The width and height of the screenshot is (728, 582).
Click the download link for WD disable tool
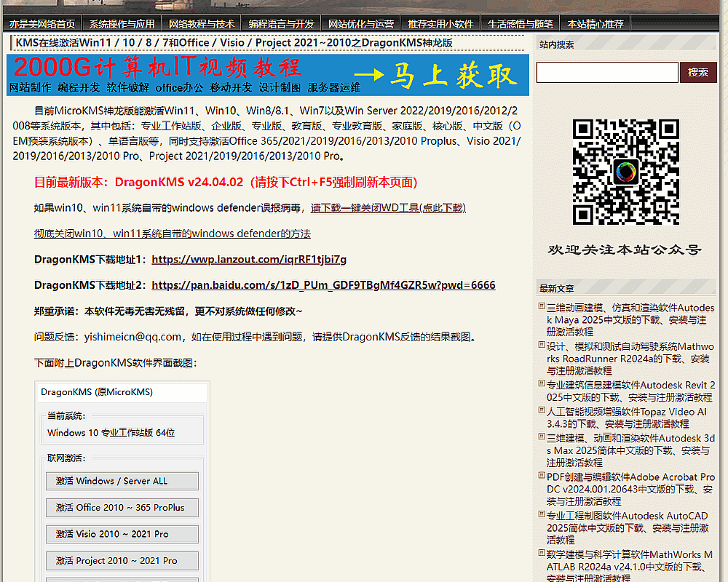[388, 208]
